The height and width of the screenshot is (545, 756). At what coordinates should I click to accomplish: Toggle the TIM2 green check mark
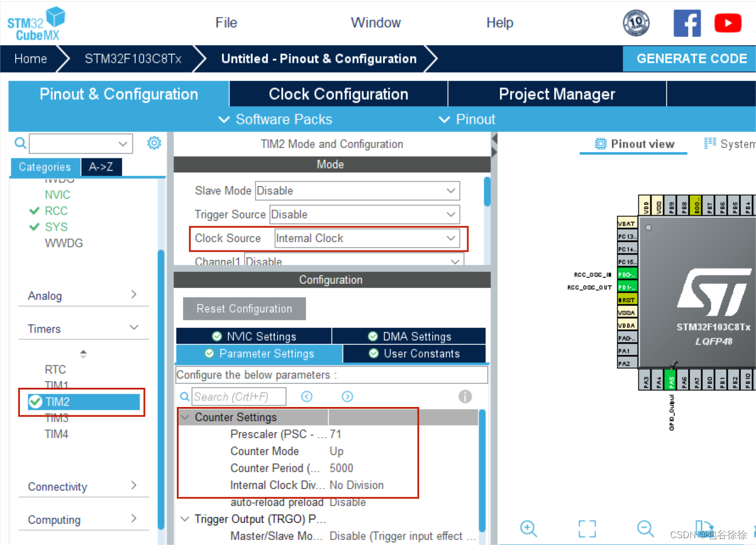pyautogui.click(x=36, y=401)
